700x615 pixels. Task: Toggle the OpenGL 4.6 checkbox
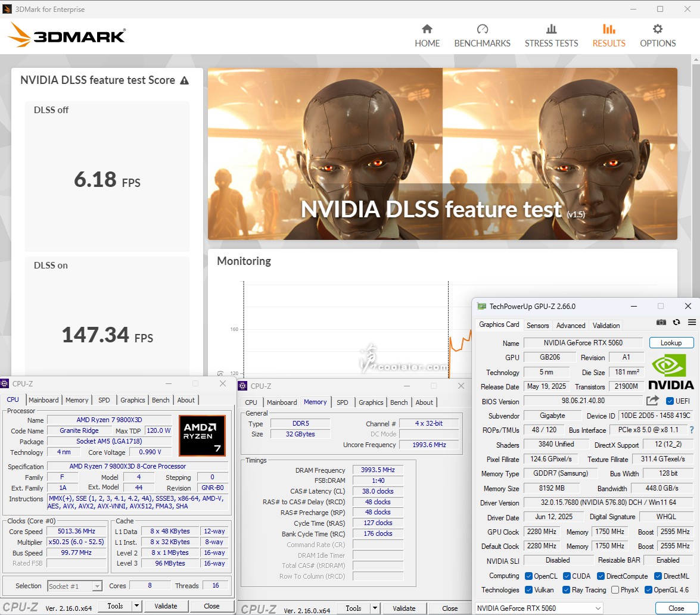point(649,589)
